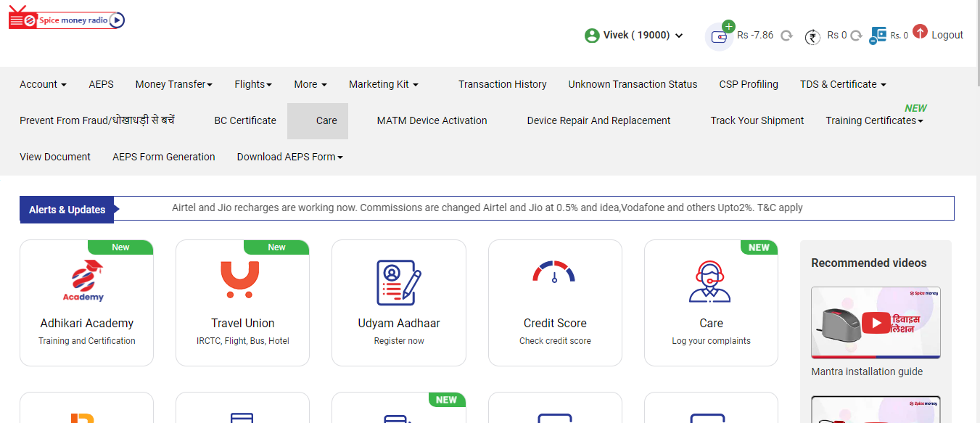
Task: Open the Prevent From Fraud page
Action: tap(97, 120)
